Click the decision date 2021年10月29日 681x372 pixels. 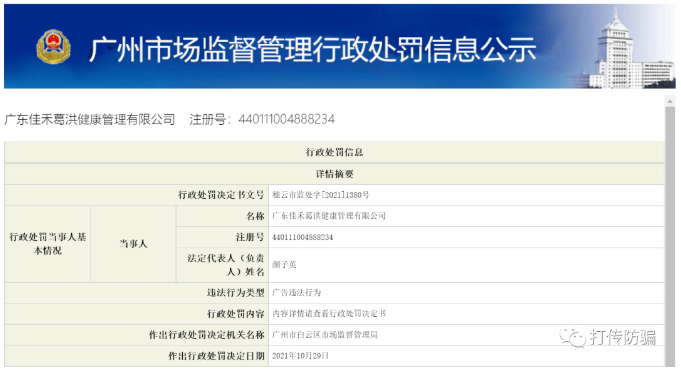[x=300, y=356]
